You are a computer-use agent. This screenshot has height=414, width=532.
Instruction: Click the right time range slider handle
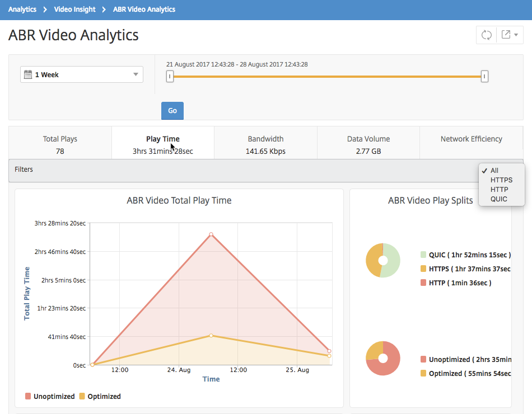[x=484, y=76]
